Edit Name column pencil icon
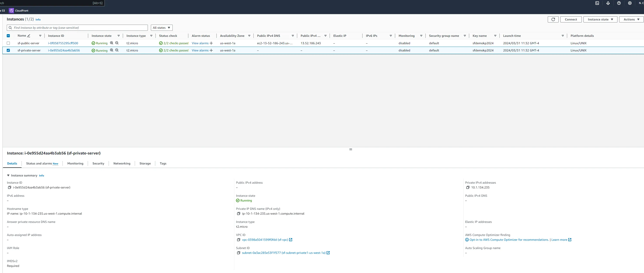The image size is (644, 273). (29, 36)
